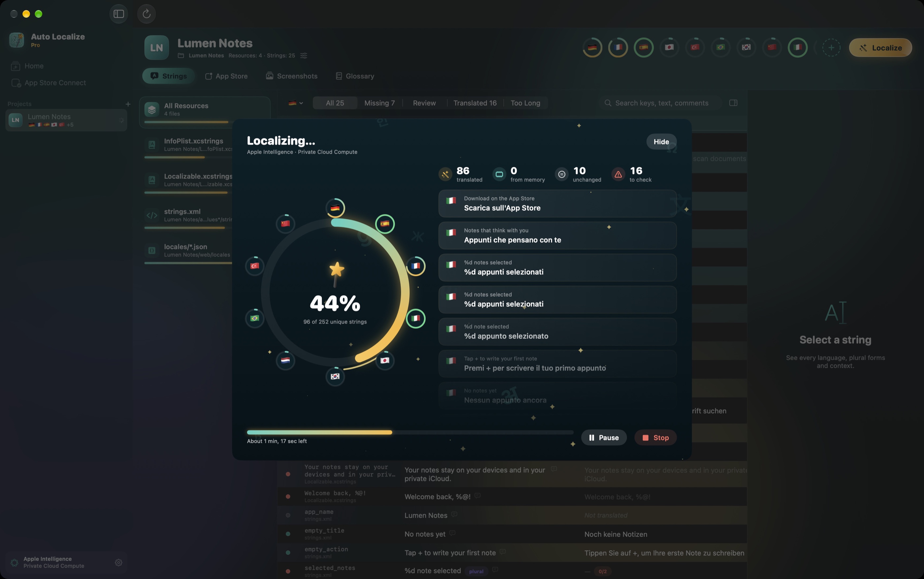Click the equals icon beside 10 unchanged

561,174
